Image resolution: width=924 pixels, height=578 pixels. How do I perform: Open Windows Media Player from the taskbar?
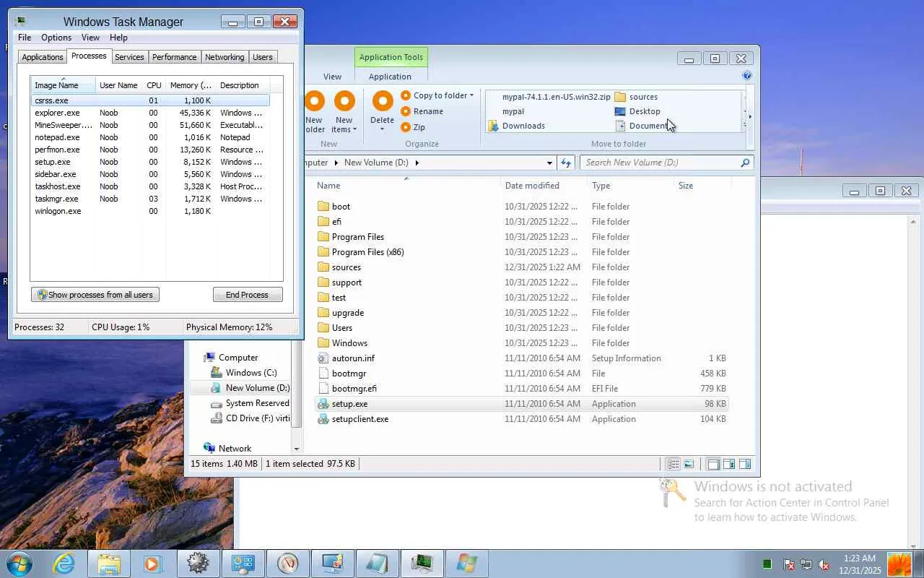[152, 564]
